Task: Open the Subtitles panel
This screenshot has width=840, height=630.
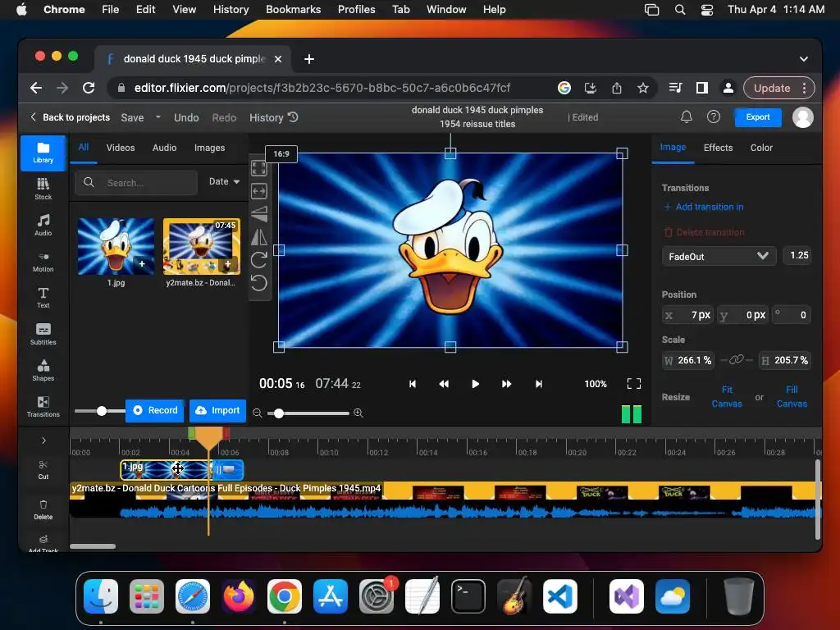Action: (43, 334)
